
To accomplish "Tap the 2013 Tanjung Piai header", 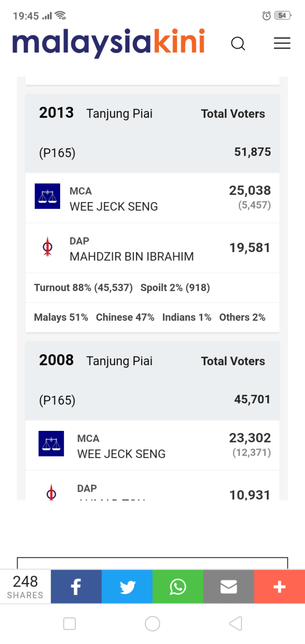I will [119, 114].
